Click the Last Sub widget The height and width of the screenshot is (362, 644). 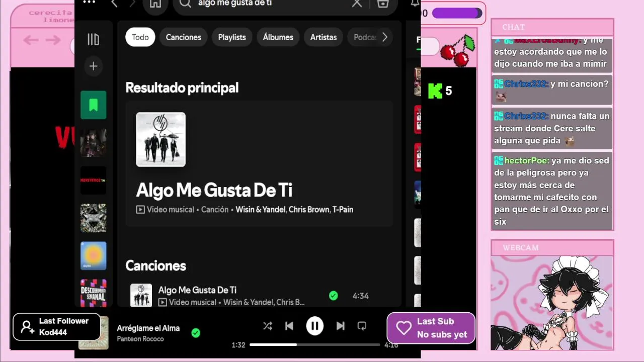coord(431,328)
